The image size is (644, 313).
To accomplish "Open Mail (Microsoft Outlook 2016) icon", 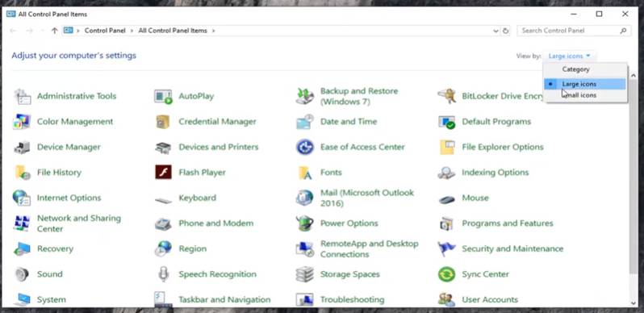I will click(x=305, y=198).
